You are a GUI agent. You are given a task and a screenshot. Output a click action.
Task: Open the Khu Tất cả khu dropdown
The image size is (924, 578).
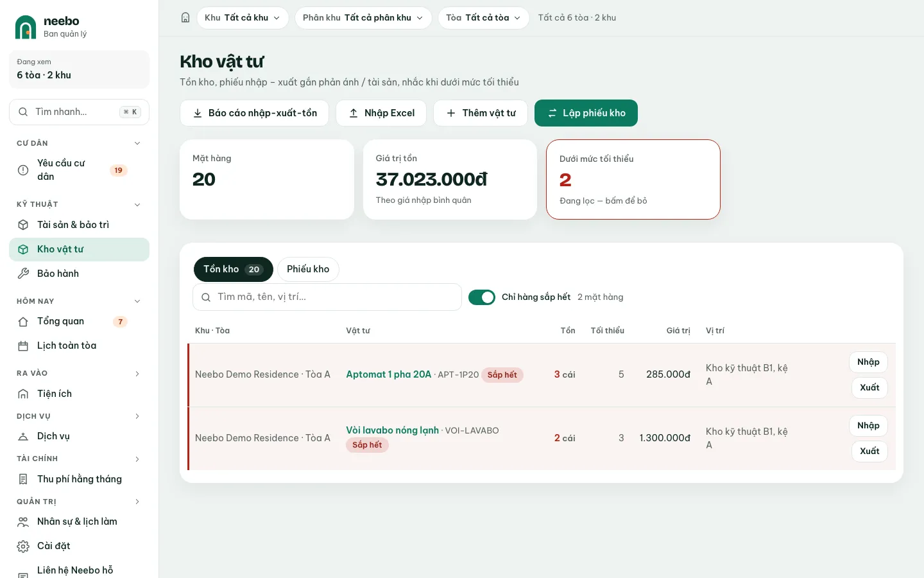click(243, 18)
